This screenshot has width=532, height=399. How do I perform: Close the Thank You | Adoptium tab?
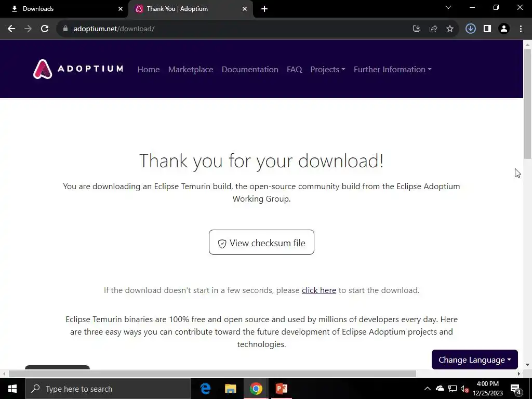pyautogui.click(x=245, y=9)
